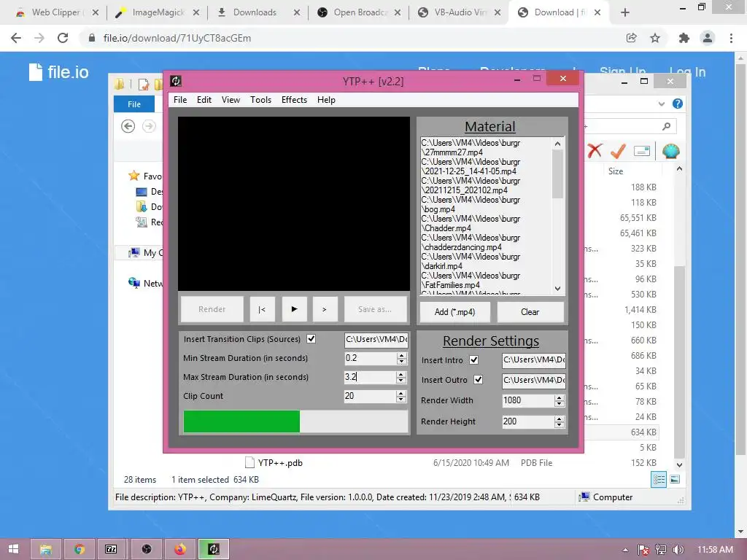This screenshot has width=747, height=560.
Task: Click the transition clips path field
Action: tap(376, 339)
